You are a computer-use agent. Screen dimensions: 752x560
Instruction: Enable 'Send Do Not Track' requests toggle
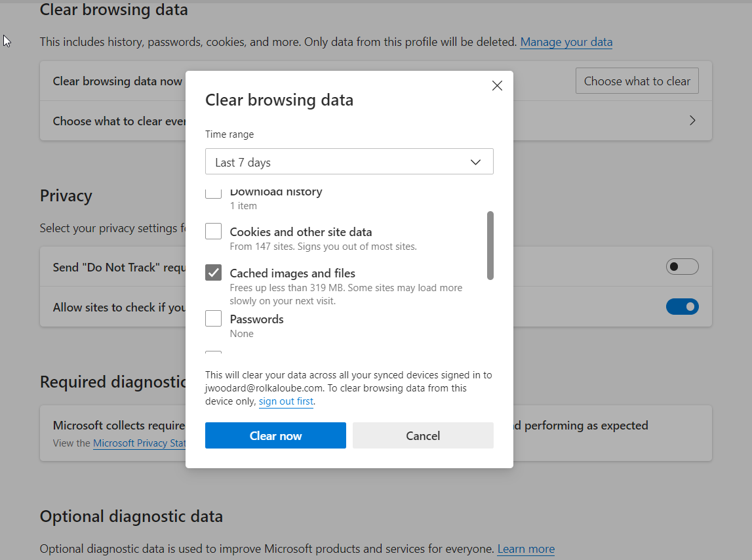click(x=682, y=266)
